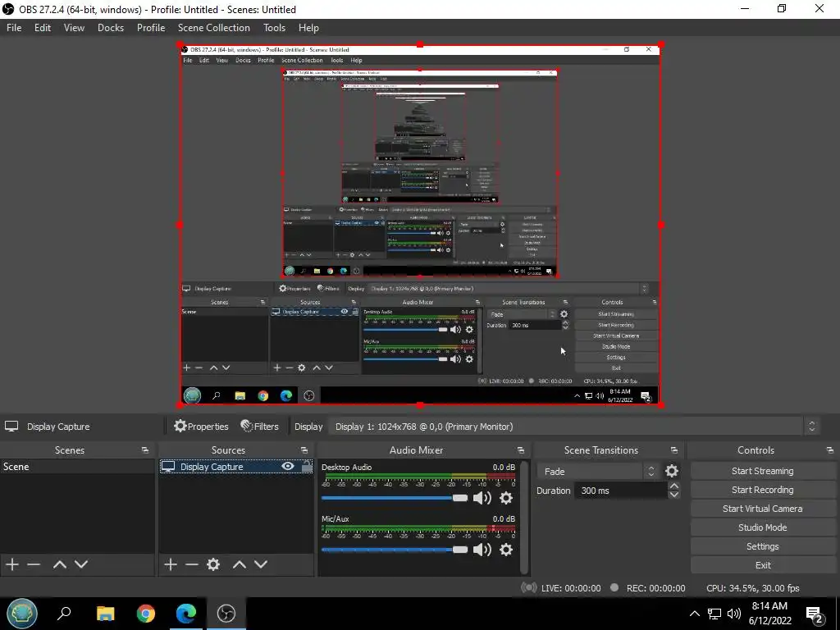Open Google Chrome from the taskbar
The image size is (840, 630).
coord(146,614)
